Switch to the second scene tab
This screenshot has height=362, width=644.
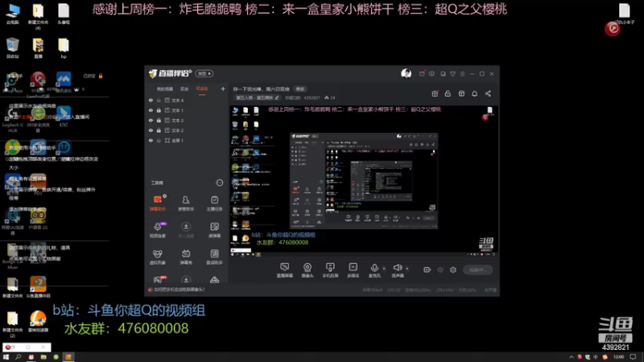[x=184, y=89]
